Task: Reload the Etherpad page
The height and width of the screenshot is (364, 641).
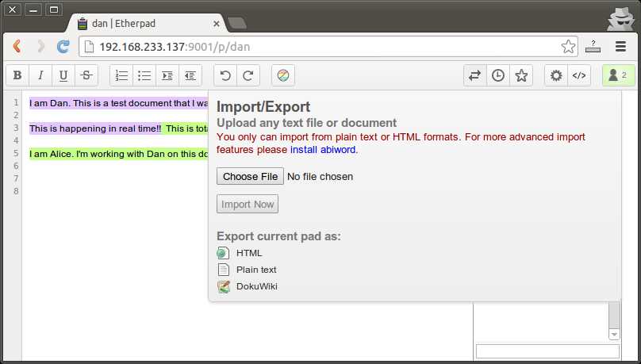Action: click(63, 46)
